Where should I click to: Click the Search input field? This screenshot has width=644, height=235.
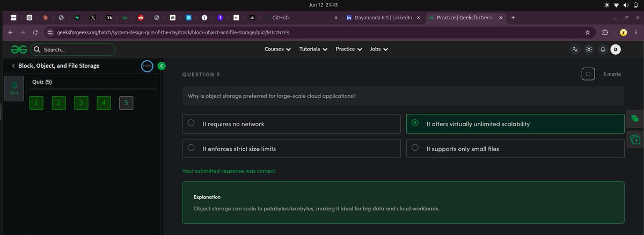pyautogui.click(x=73, y=49)
